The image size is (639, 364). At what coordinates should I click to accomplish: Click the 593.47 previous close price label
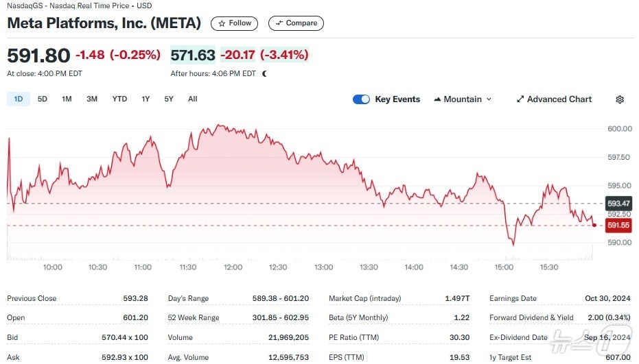click(618, 204)
